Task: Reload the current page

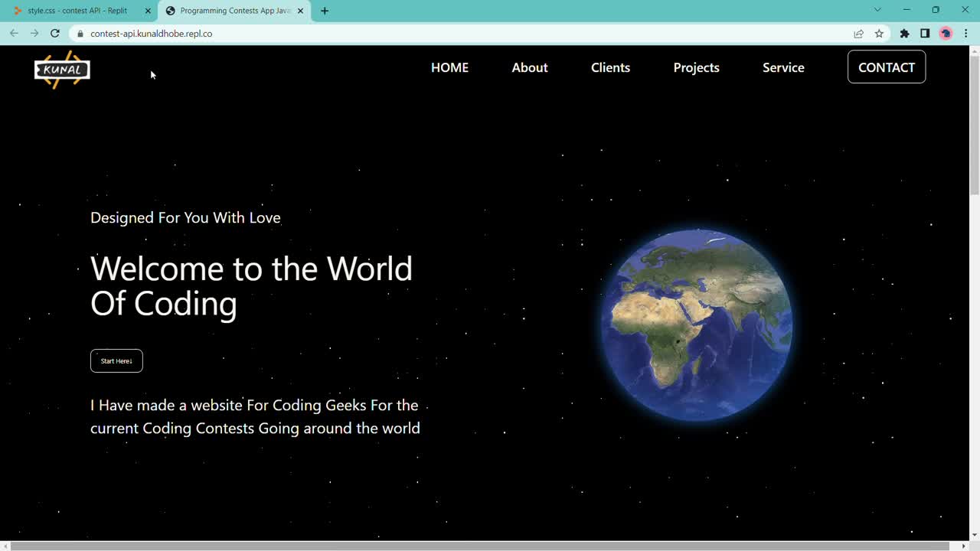Action: (55, 34)
